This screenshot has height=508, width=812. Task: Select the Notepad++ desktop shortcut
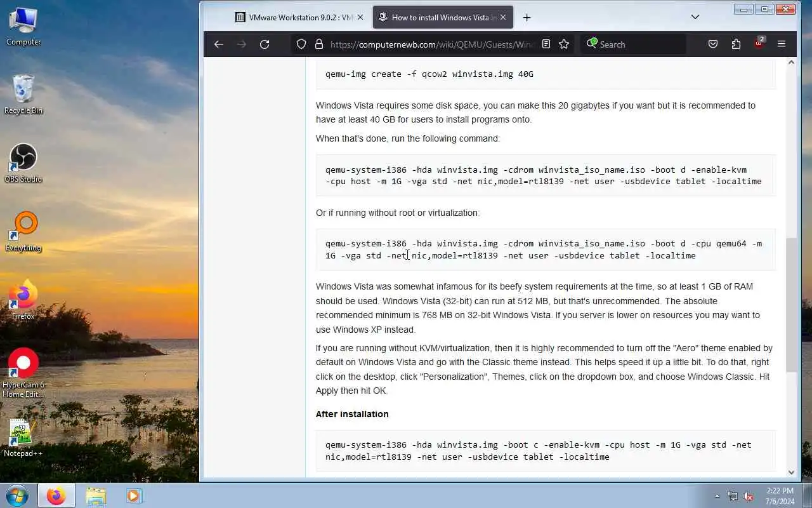tap(23, 438)
